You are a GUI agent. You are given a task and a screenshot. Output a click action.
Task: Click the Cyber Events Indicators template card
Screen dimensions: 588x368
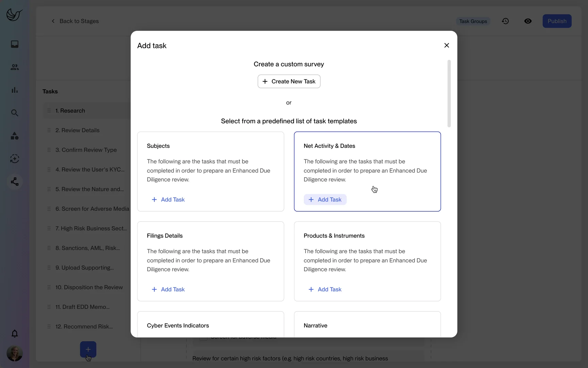211,324
